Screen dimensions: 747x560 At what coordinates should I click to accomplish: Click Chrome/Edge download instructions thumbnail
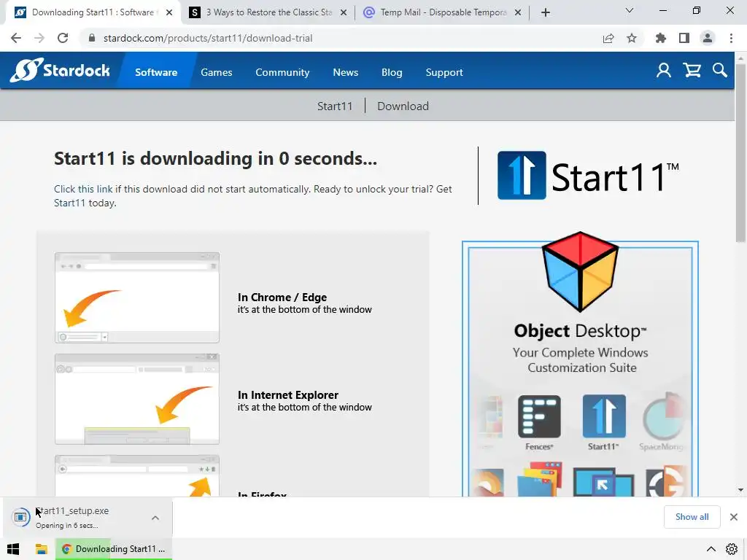pos(136,297)
